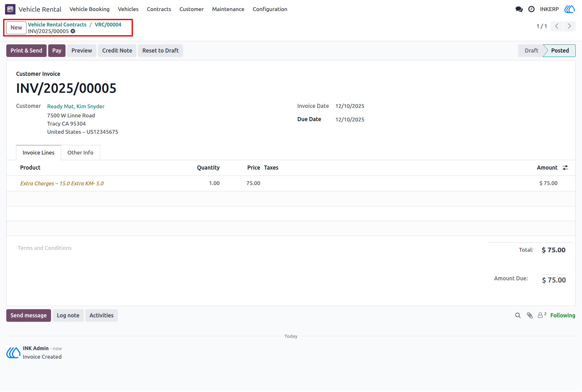Click the Credit Note button
The height and width of the screenshot is (392, 582).
(x=117, y=51)
